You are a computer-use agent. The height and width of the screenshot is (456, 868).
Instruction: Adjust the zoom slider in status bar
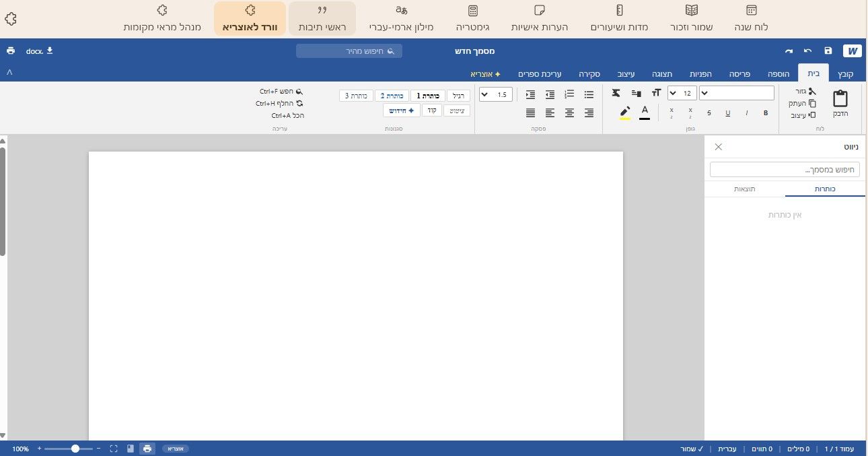coord(69,449)
